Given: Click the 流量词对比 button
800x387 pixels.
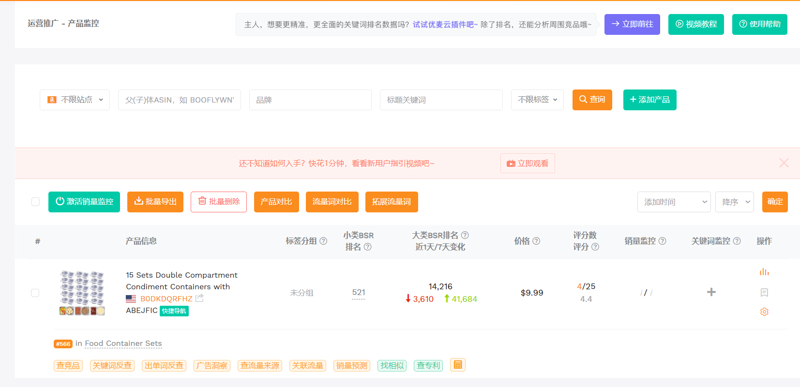Looking at the screenshot, I should click(x=332, y=202).
